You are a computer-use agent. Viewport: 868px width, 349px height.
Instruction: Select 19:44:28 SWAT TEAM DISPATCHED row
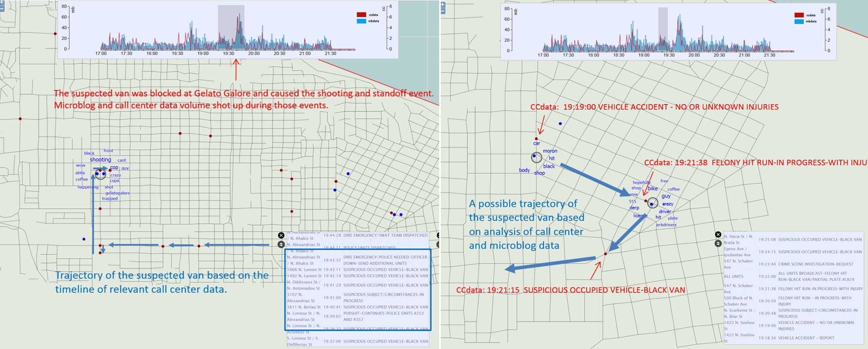(x=357, y=236)
